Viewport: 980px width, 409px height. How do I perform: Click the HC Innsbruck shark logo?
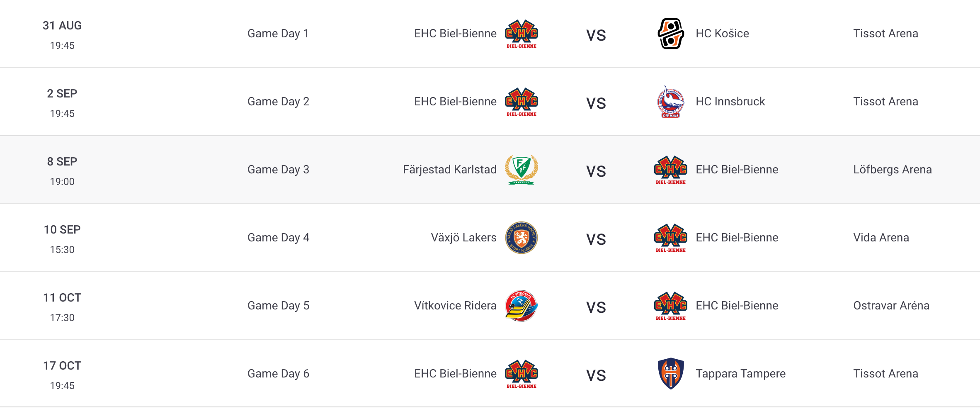click(x=671, y=102)
